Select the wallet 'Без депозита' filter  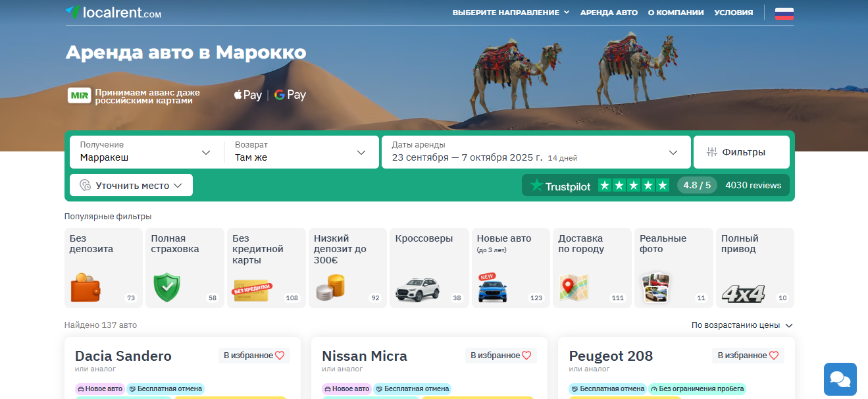tap(103, 268)
